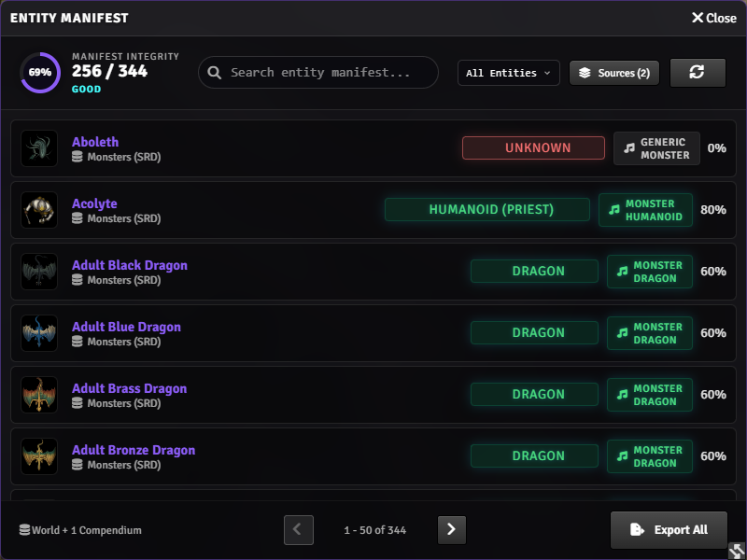Click the file export icon on Export All
The image size is (747, 560).
[x=637, y=529]
